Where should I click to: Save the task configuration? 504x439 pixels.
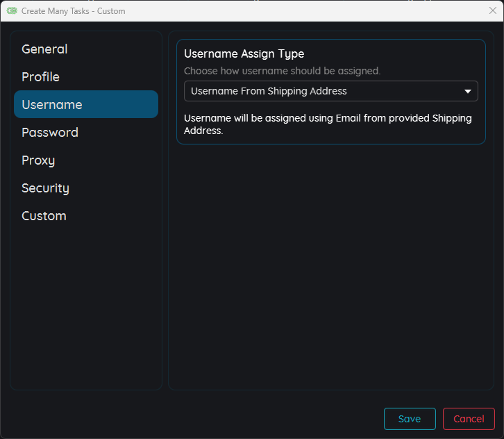(410, 419)
